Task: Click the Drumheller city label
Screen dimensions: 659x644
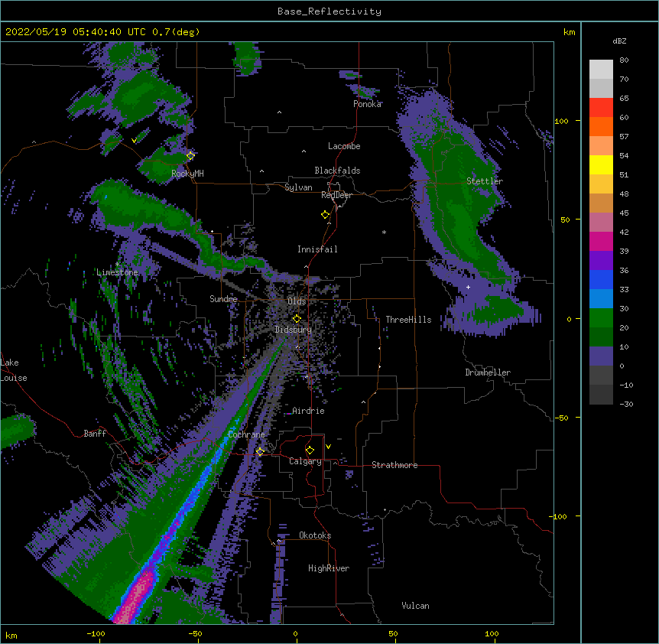Action: tap(488, 372)
